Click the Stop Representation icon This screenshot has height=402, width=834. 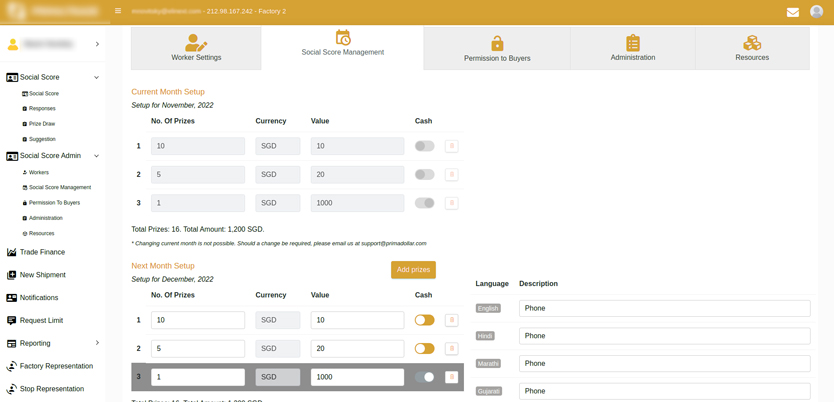[x=12, y=389]
